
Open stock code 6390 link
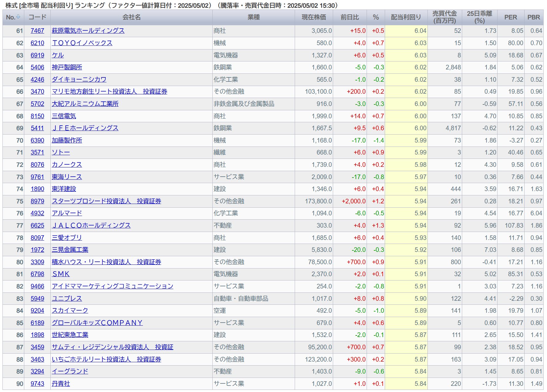(37, 140)
